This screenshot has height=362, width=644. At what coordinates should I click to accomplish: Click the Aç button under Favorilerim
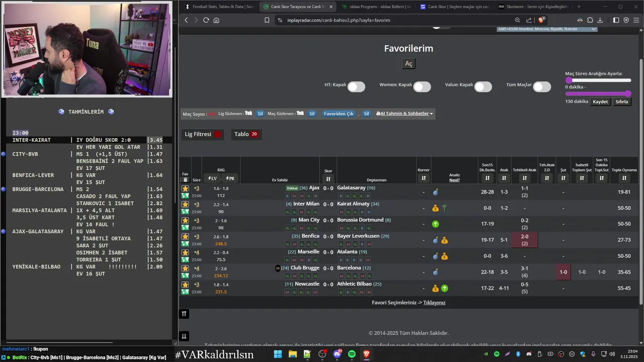[x=409, y=64]
